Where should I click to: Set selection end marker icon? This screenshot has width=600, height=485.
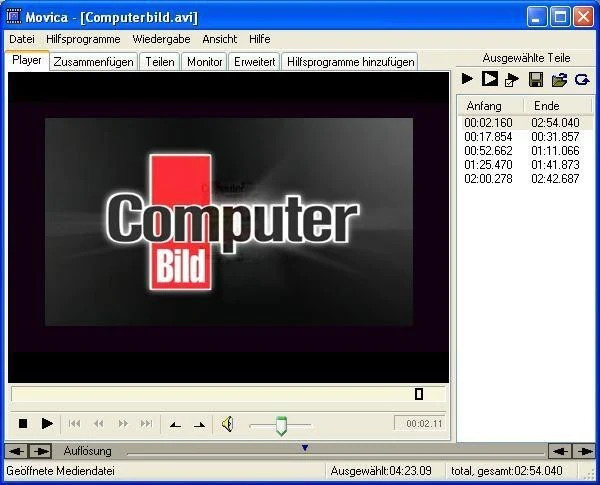pyautogui.click(x=199, y=425)
